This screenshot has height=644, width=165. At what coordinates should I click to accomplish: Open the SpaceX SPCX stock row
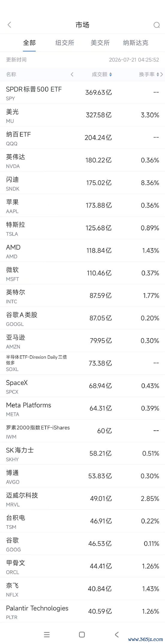click(82, 386)
